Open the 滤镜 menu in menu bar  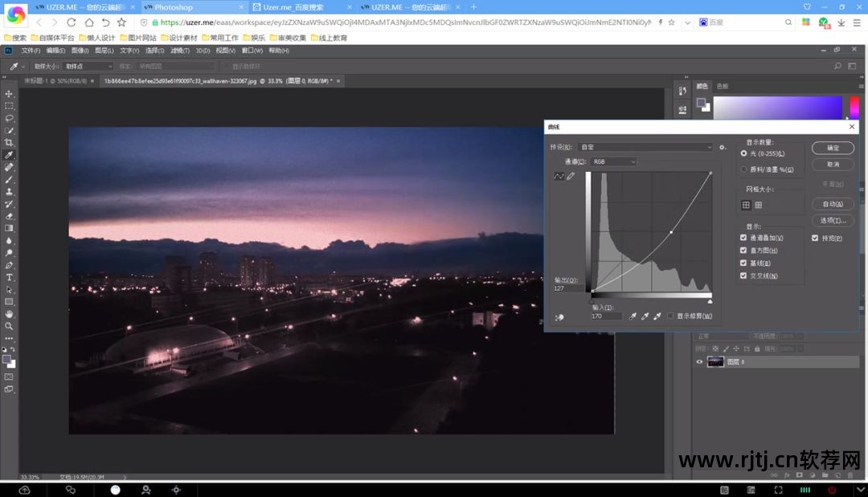pyautogui.click(x=179, y=51)
